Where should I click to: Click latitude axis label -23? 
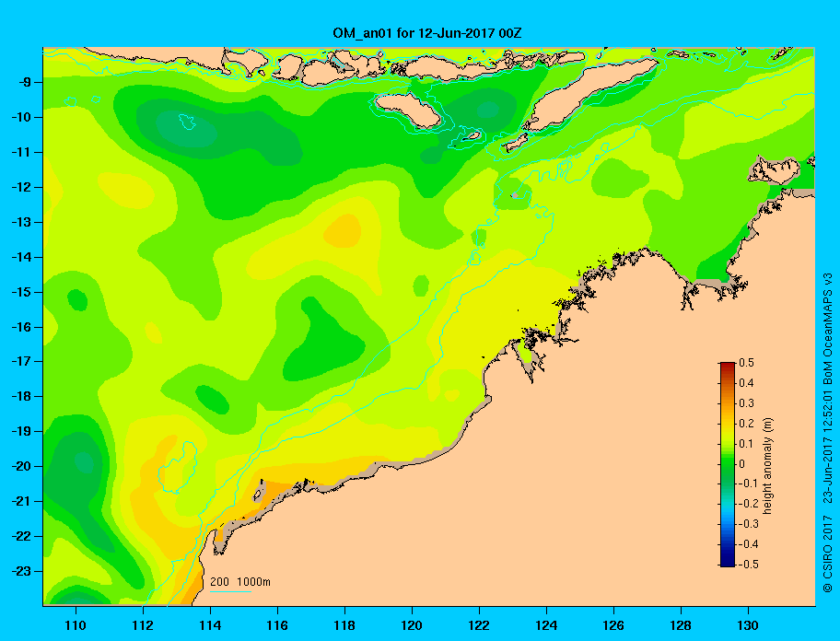pyautogui.click(x=21, y=571)
